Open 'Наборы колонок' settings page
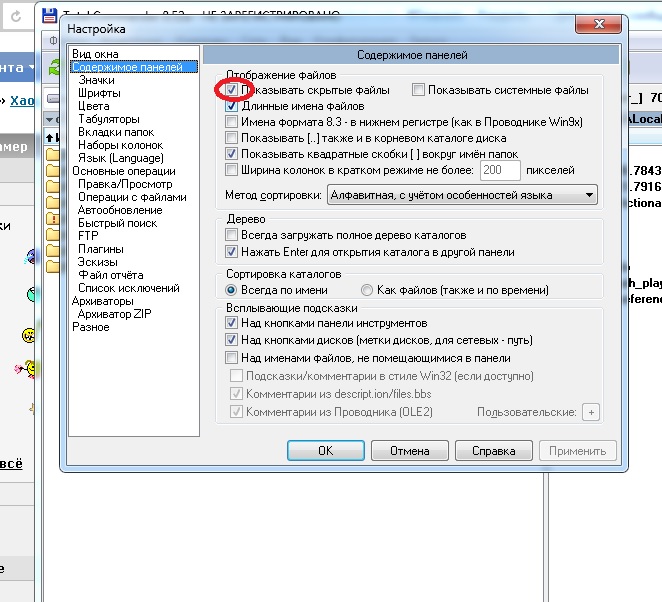The height and width of the screenshot is (602, 662). [120, 145]
